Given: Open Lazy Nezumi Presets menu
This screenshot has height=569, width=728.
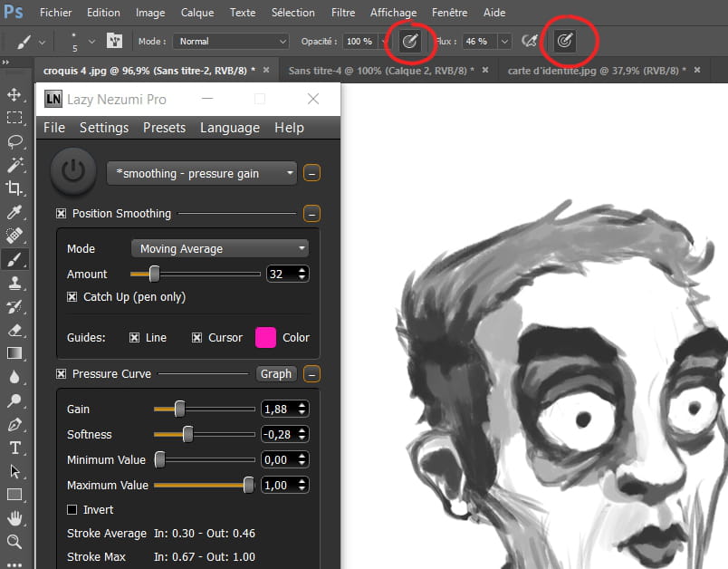Looking at the screenshot, I should (x=165, y=128).
